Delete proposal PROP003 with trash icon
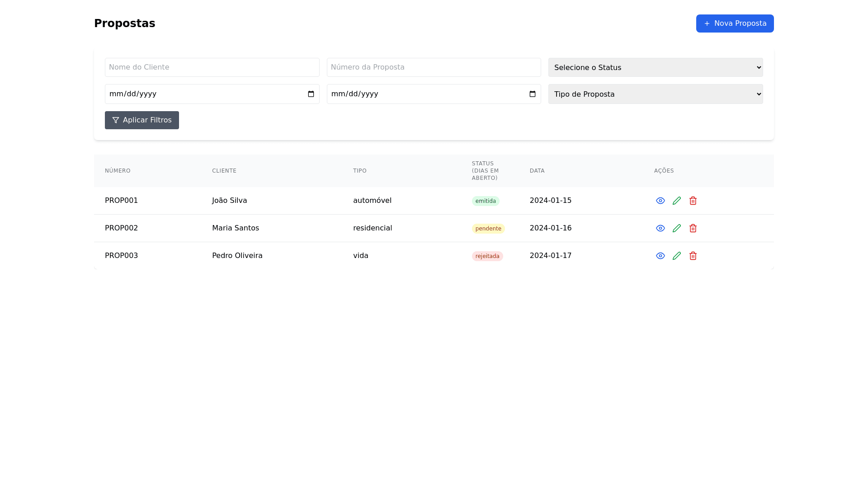Viewport: 868px width, 488px height. click(693, 256)
